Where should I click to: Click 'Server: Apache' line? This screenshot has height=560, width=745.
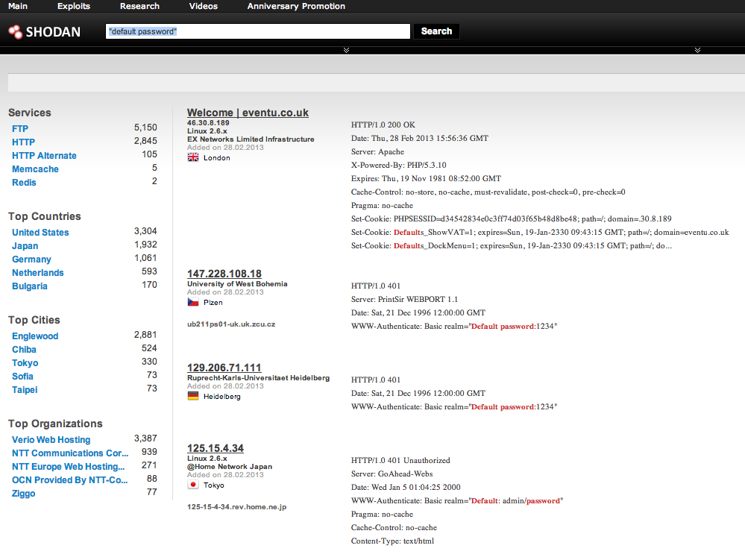click(378, 151)
